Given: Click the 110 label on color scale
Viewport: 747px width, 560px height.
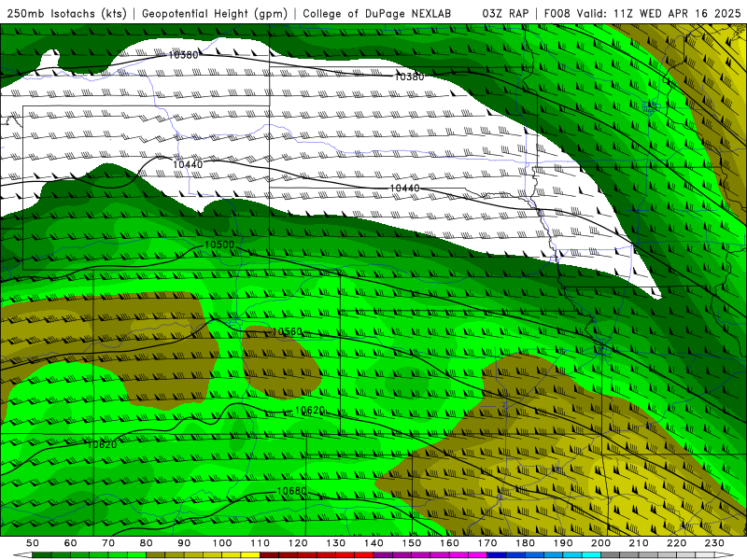Looking at the screenshot, I should pyautogui.click(x=261, y=543).
